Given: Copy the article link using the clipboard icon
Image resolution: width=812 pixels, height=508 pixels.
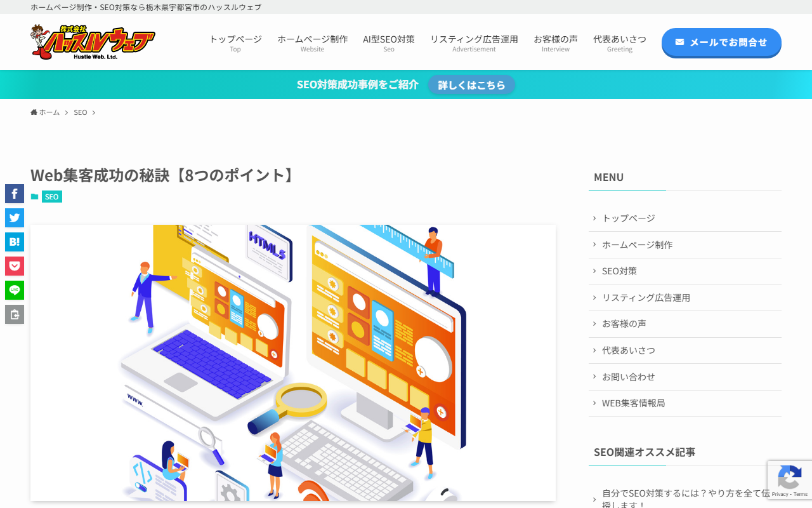Looking at the screenshot, I should (x=14, y=314).
